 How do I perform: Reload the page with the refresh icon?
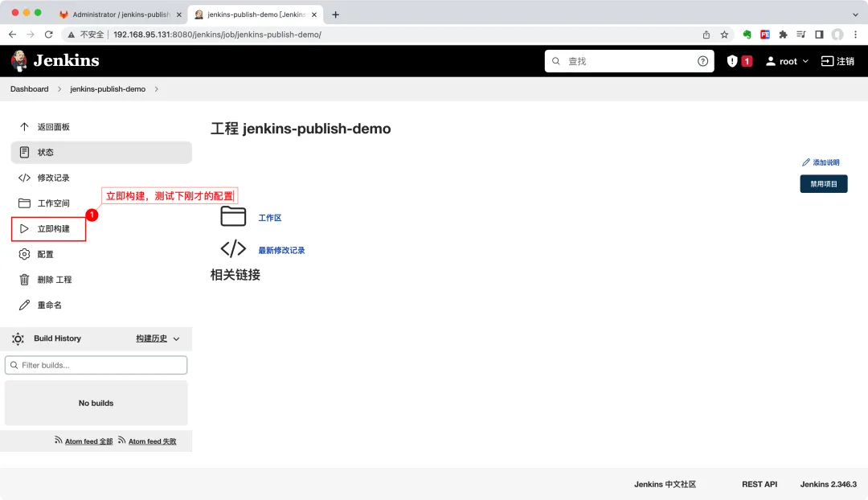pyautogui.click(x=49, y=35)
